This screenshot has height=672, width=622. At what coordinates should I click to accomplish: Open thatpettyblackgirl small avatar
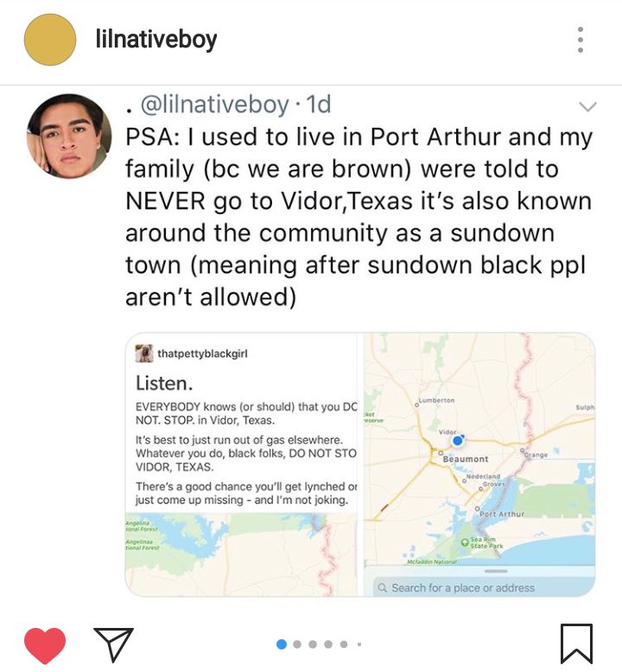144,353
